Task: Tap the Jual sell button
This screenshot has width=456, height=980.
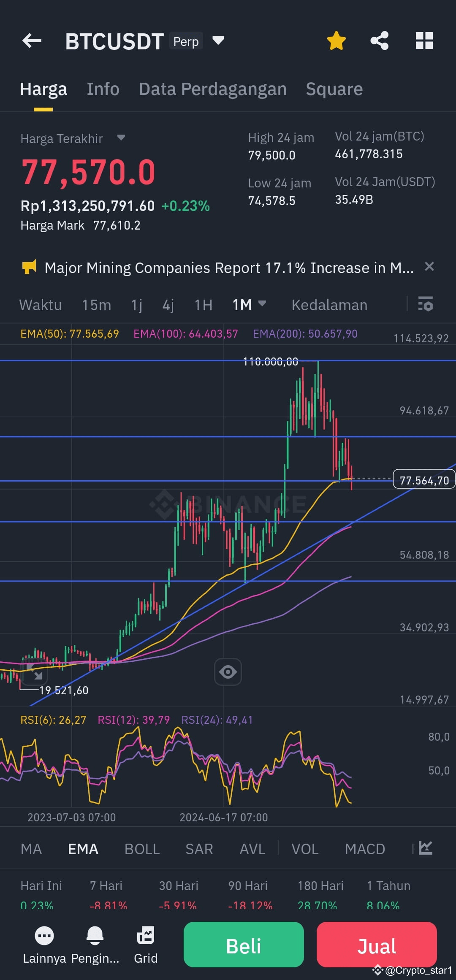Action: pos(377,945)
